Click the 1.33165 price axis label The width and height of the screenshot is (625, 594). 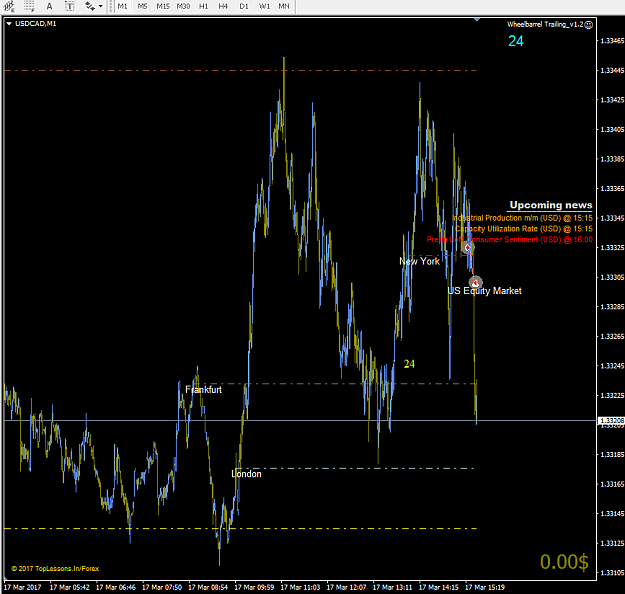tap(612, 484)
